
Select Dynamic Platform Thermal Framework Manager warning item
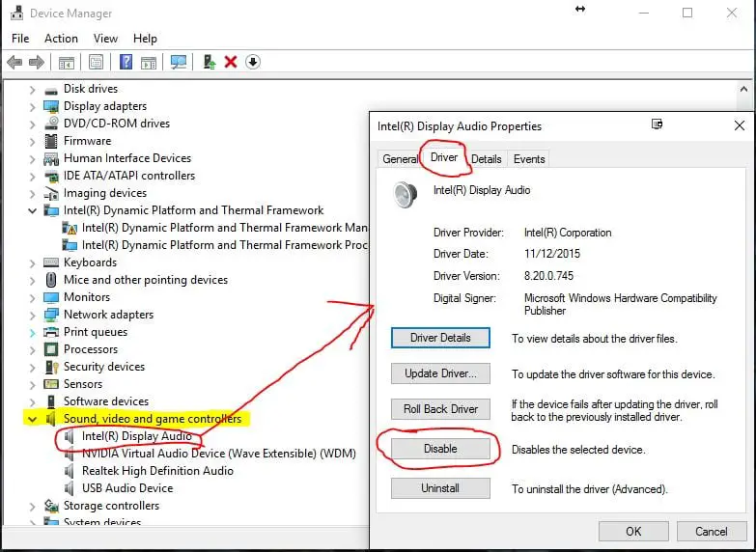point(225,228)
